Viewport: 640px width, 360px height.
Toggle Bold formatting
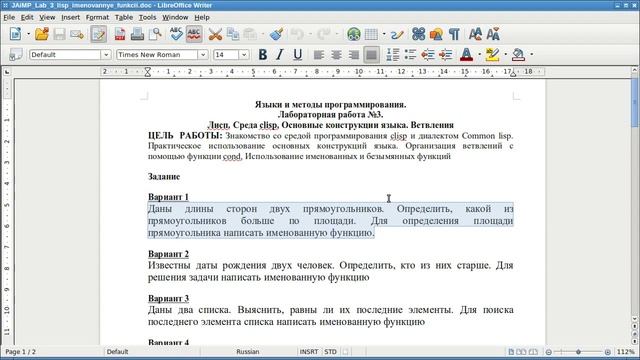pyautogui.click(x=262, y=54)
